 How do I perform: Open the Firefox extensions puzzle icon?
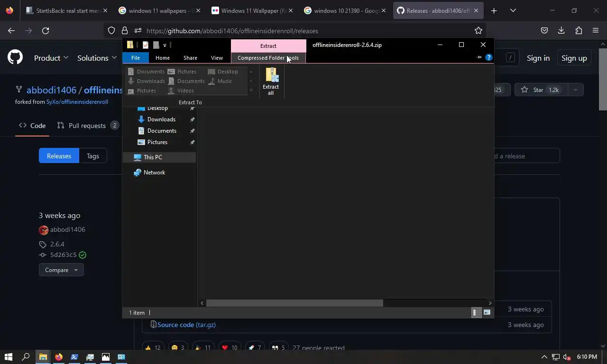[579, 31]
